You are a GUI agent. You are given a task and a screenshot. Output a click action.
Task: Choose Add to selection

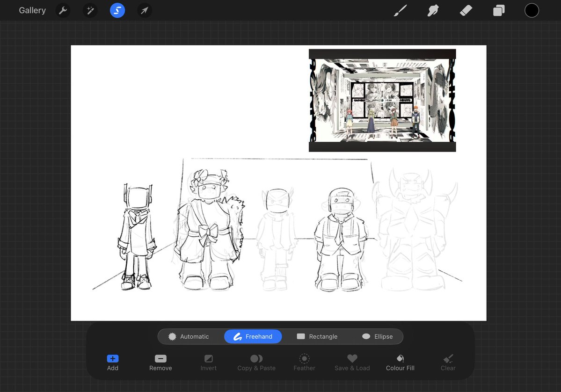coord(113,363)
